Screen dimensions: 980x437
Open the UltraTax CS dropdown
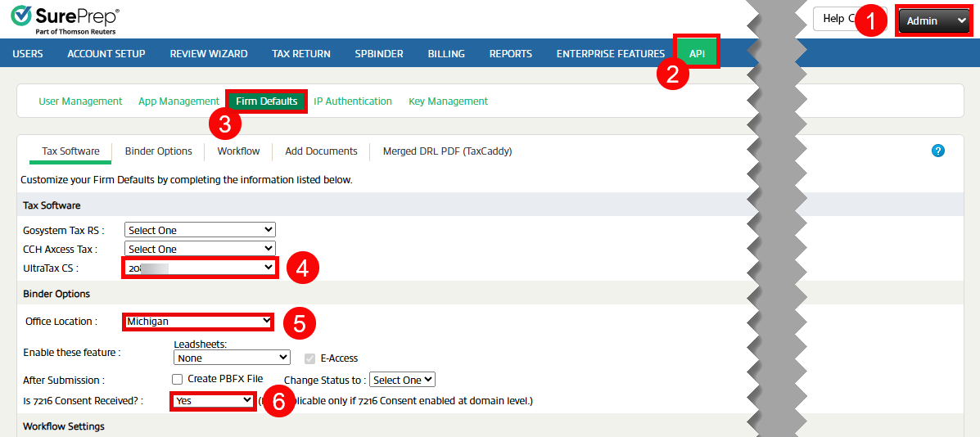200,268
